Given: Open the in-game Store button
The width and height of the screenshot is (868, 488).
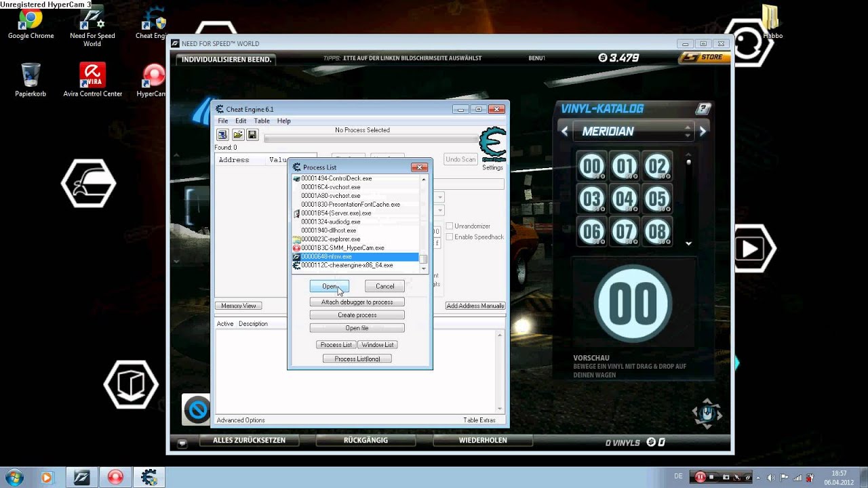Looking at the screenshot, I should pos(705,58).
